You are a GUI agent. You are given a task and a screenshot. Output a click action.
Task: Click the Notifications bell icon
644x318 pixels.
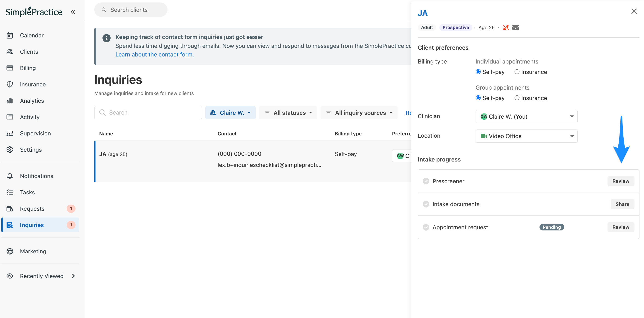10,176
